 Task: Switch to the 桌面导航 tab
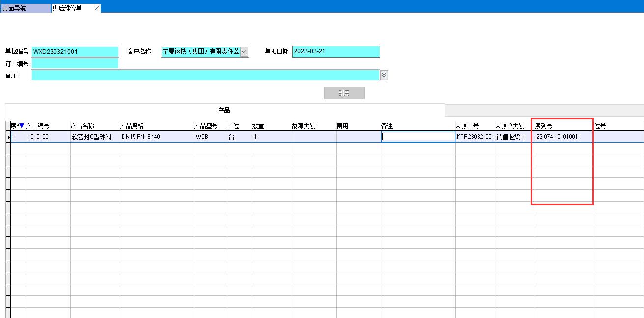(x=25, y=8)
